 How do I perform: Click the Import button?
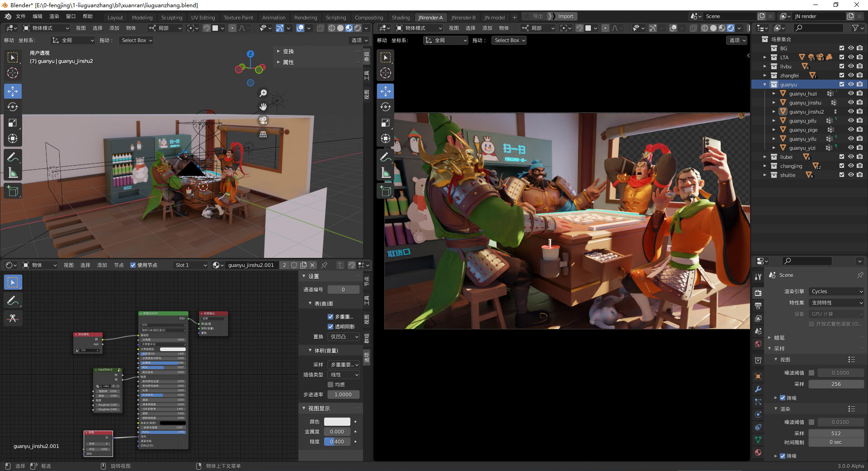click(x=566, y=16)
